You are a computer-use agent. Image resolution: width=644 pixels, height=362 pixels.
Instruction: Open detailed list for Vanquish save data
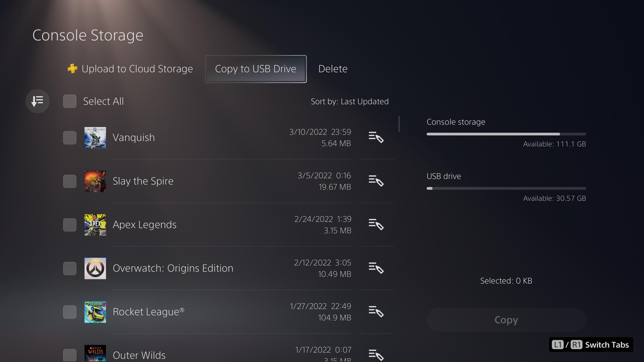click(x=376, y=137)
